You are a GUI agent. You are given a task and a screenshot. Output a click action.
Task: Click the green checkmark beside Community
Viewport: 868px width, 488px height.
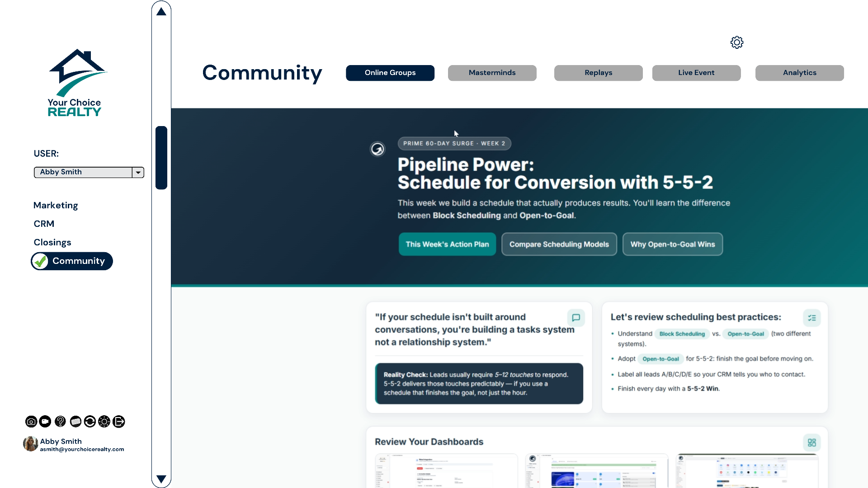(40, 261)
